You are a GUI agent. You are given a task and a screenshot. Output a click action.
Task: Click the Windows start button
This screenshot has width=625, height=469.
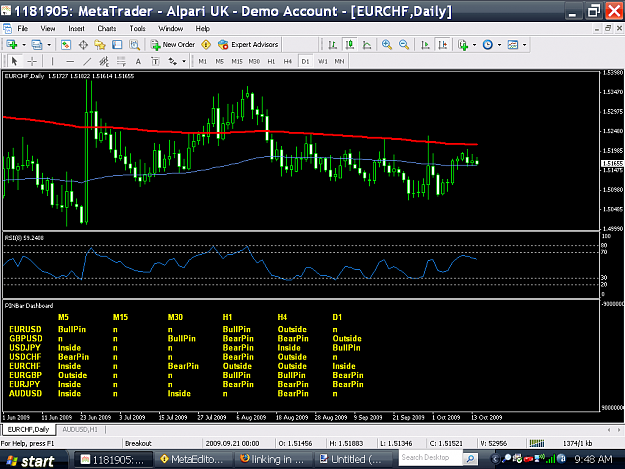pos(31,460)
